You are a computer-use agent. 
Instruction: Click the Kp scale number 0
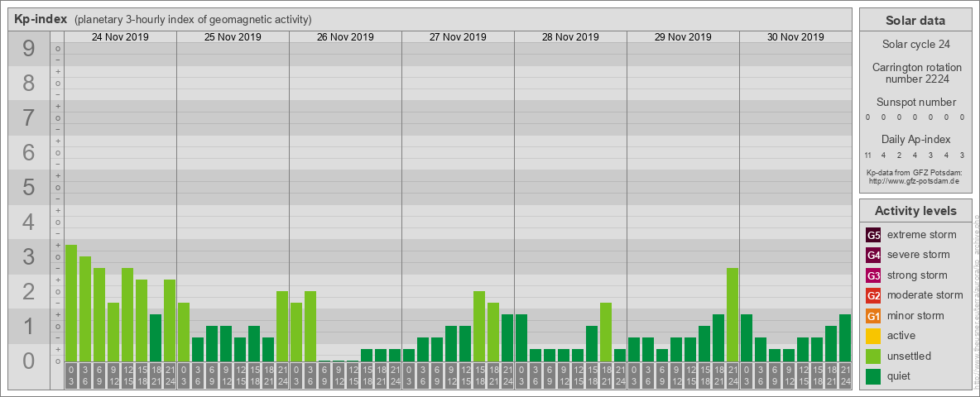[28, 361]
